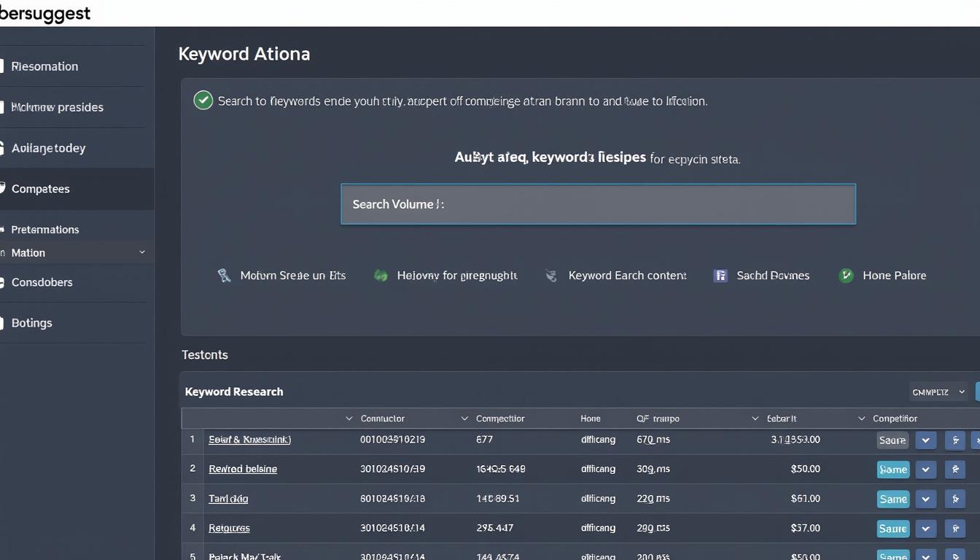Expand the Mation sidebar section

[x=143, y=252]
